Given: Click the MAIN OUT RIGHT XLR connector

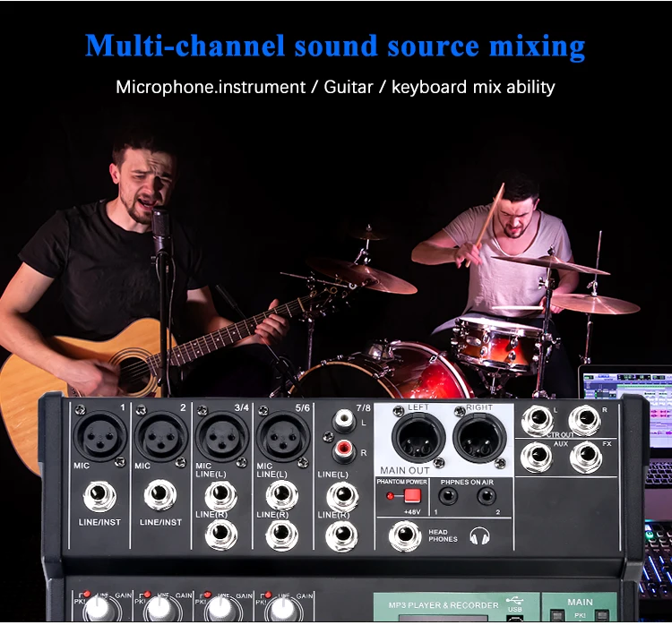Looking at the screenshot, I should pos(479,437).
